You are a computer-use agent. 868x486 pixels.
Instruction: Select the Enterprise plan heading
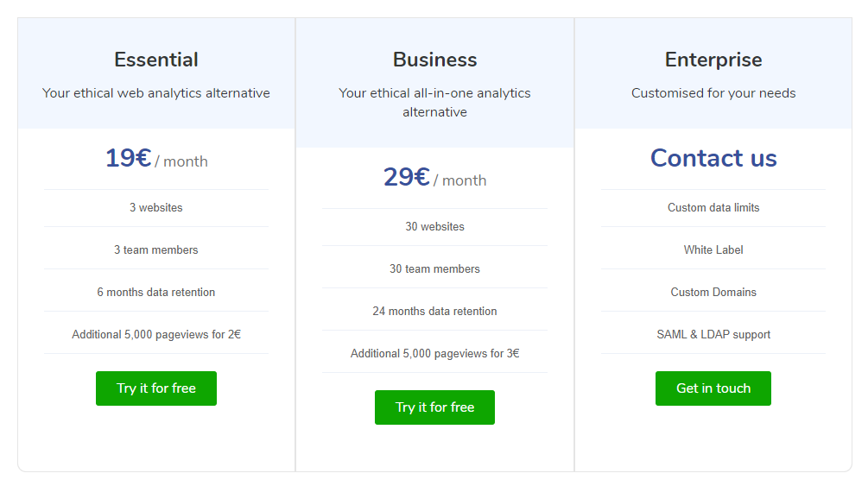pyautogui.click(x=713, y=60)
